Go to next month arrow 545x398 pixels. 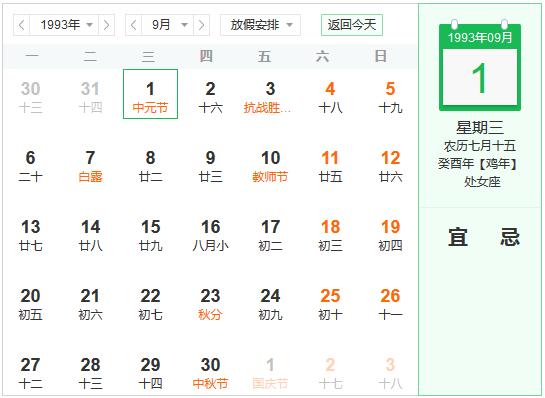pos(201,25)
